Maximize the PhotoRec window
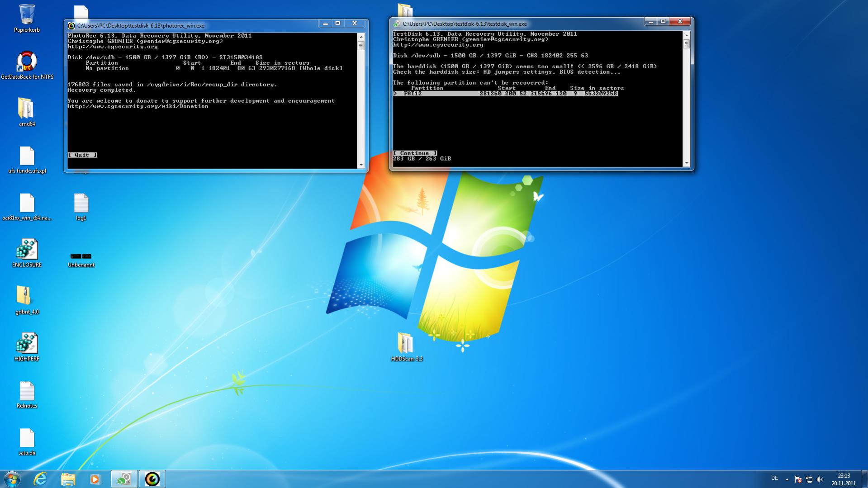 tap(338, 23)
